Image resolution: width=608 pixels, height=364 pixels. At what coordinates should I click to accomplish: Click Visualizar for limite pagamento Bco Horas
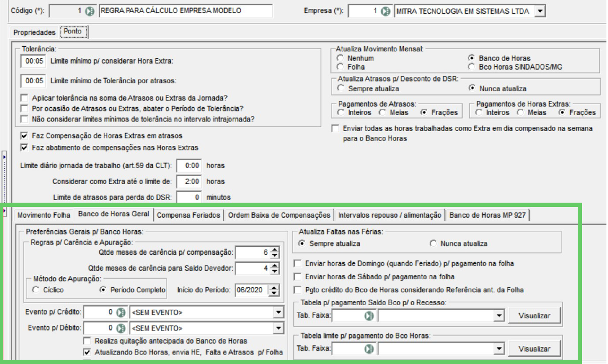click(534, 349)
